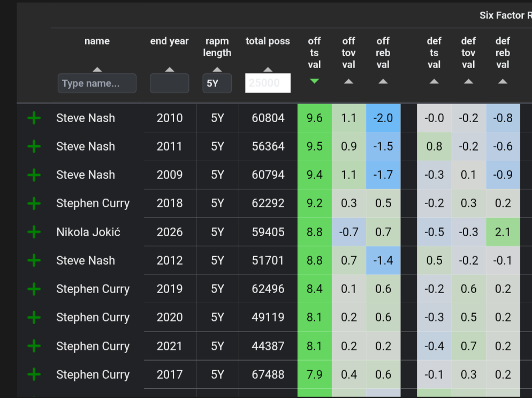The image size is (532, 398).
Task: Toggle the green off ts val sort arrow
Action: (x=315, y=81)
